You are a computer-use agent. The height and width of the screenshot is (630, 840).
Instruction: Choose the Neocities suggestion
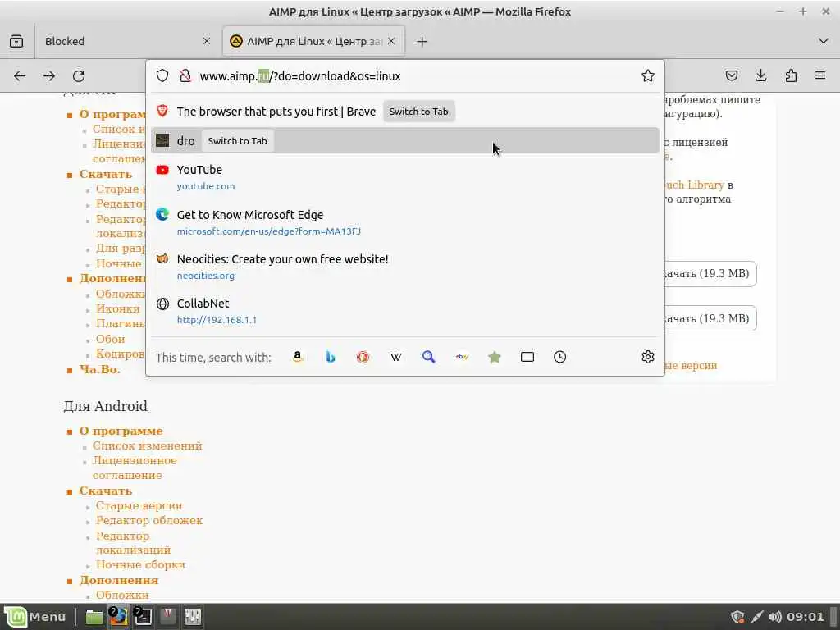pyautogui.click(x=405, y=267)
